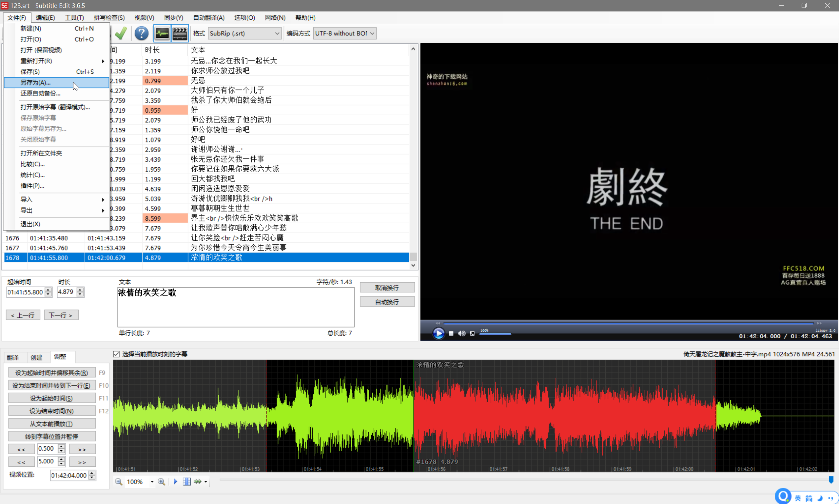This screenshot has height=504, width=839.
Task: Click the fullscreen arrow icon in player
Action: point(472,333)
